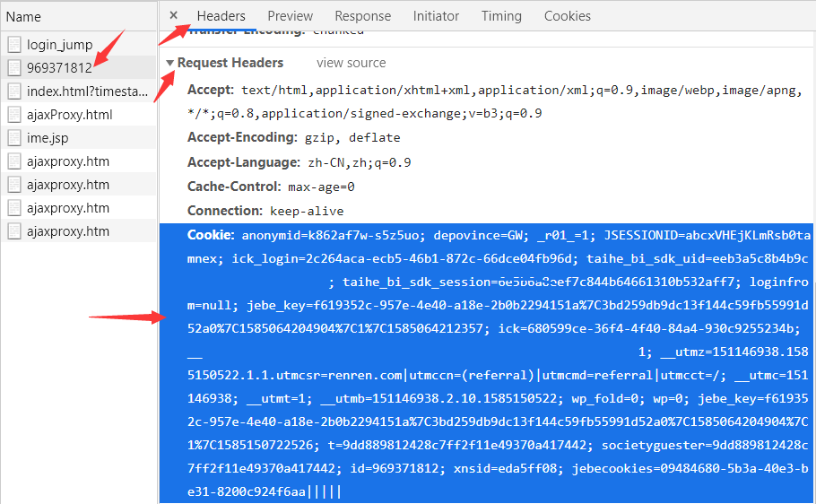Click the view source link
This screenshot has height=504, width=816.
coord(351,63)
